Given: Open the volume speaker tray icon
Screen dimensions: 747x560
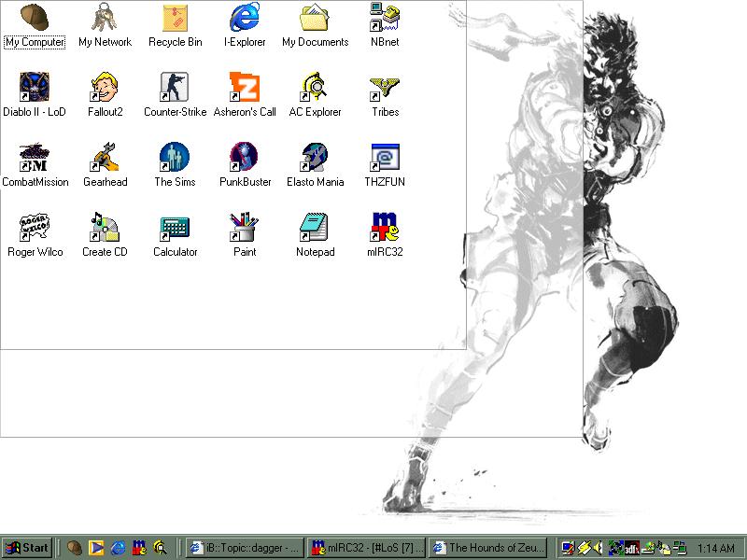Looking at the screenshot, I should tap(598, 548).
